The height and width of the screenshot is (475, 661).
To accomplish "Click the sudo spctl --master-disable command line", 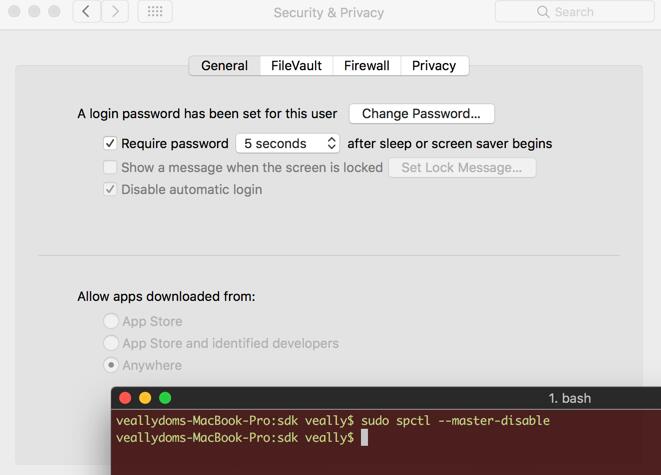I will [x=455, y=421].
